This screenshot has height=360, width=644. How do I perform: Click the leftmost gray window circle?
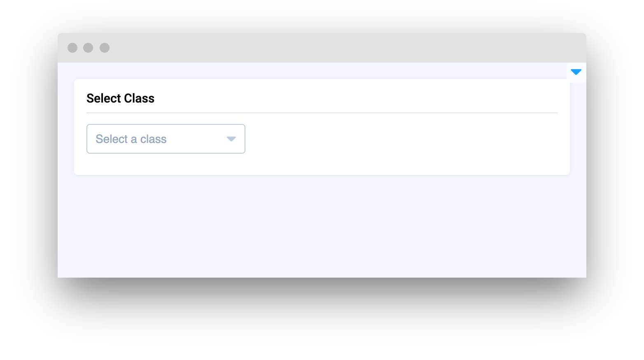[x=72, y=48]
